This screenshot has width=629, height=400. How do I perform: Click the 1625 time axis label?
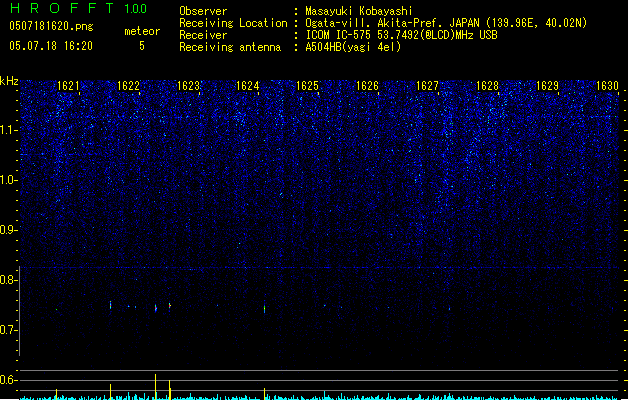(307, 86)
